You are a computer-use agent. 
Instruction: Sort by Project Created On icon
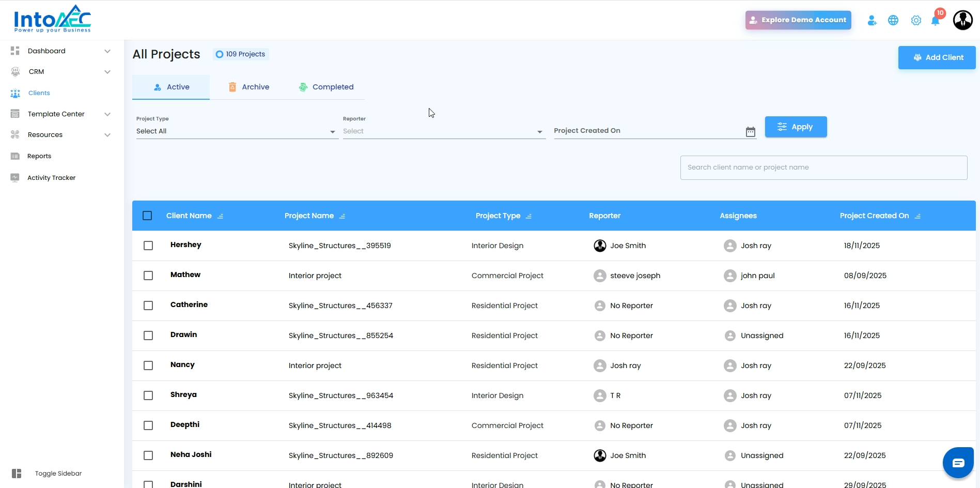[x=917, y=216]
